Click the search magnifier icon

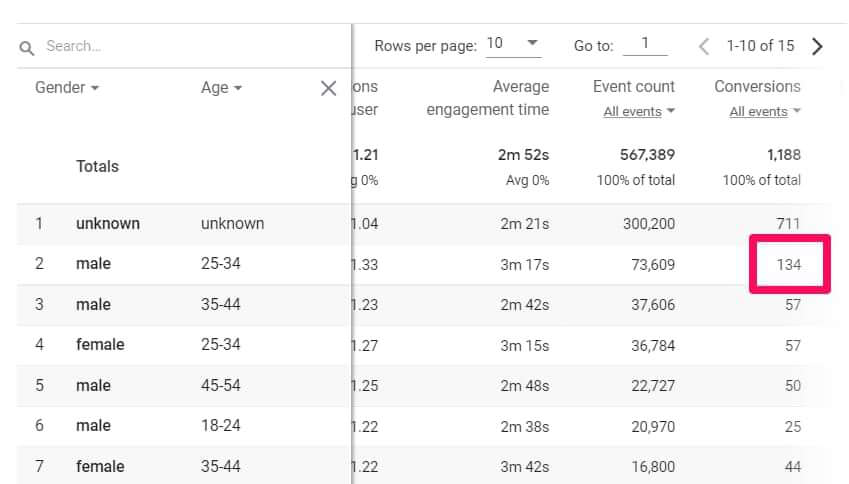tap(27, 47)
